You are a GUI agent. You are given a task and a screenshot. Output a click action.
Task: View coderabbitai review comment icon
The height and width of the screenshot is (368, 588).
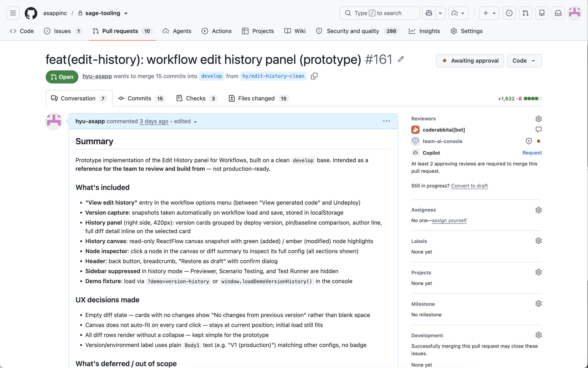538,130
